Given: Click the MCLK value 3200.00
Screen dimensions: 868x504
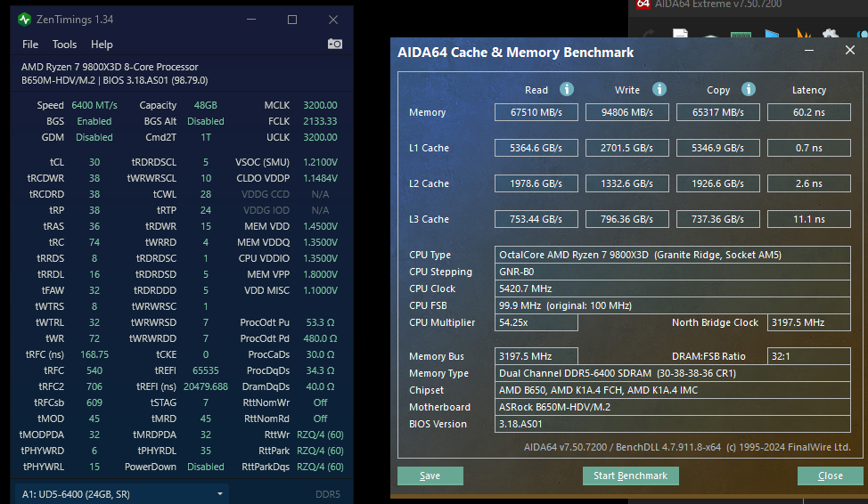Looking at the screenshot, I should pyautogui.click(x=320, y=105).
